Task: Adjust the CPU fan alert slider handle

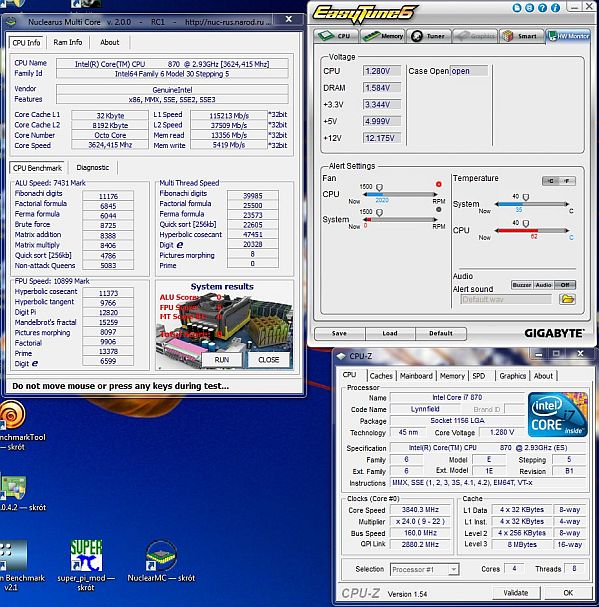Action: pyautogui.click(x=379, y=188)
